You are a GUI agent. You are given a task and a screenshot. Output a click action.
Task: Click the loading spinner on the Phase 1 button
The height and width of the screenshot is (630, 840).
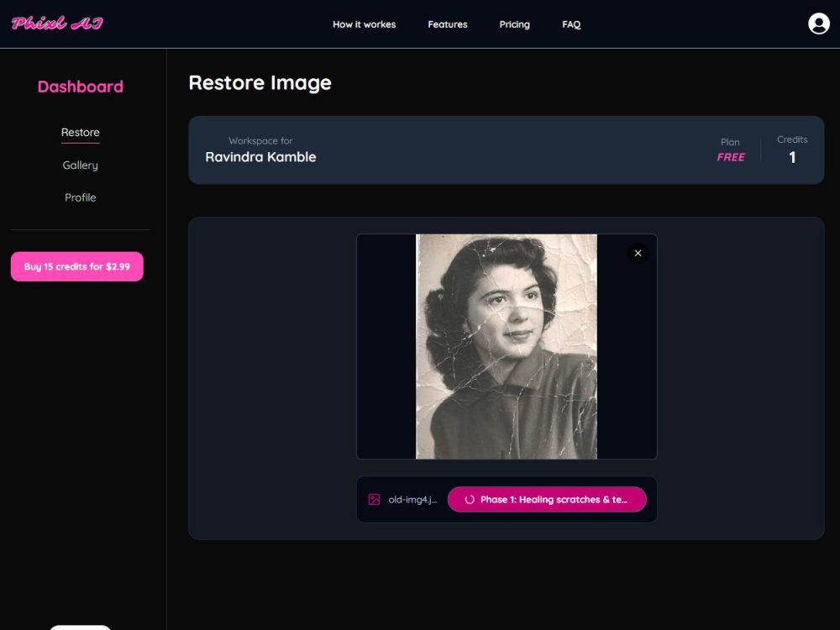point(470,499)
